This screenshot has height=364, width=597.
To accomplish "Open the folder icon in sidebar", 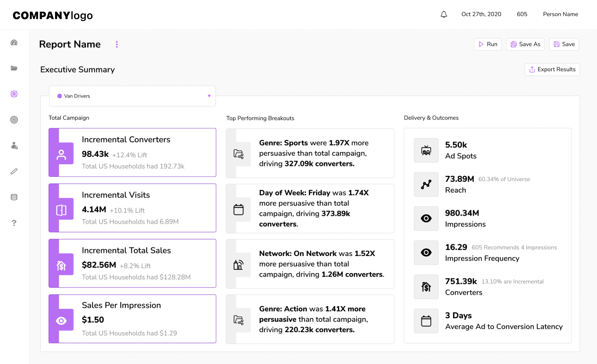I will click(14, 68).
